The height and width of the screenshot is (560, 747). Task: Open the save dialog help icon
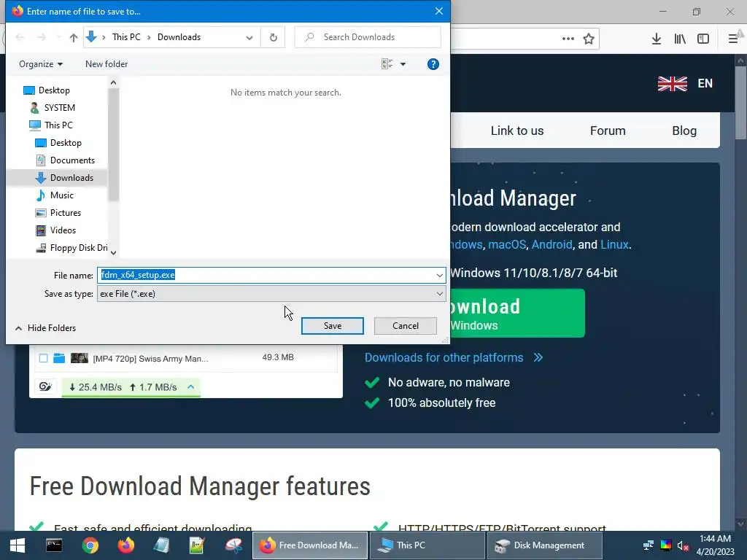433,64
